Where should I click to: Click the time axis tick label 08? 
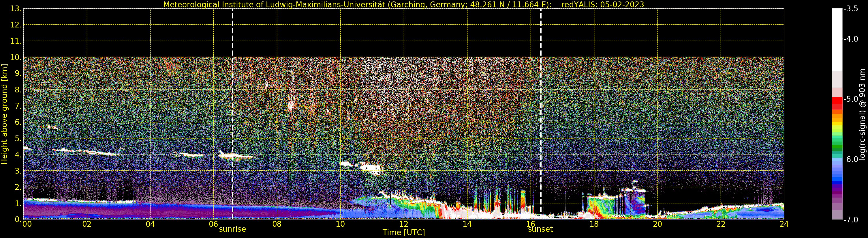click(277, 224)
